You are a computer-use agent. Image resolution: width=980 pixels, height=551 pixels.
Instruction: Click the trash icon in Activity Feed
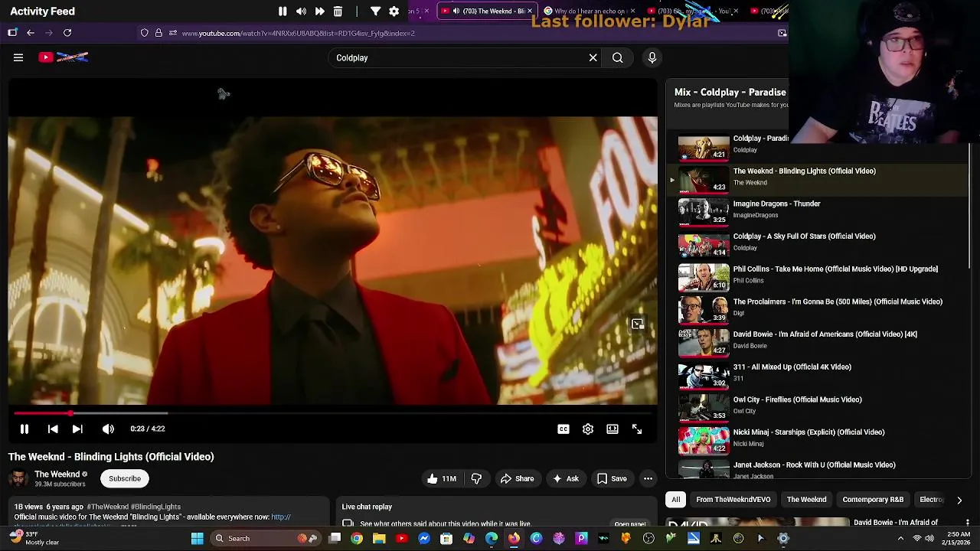click(338, 11)
